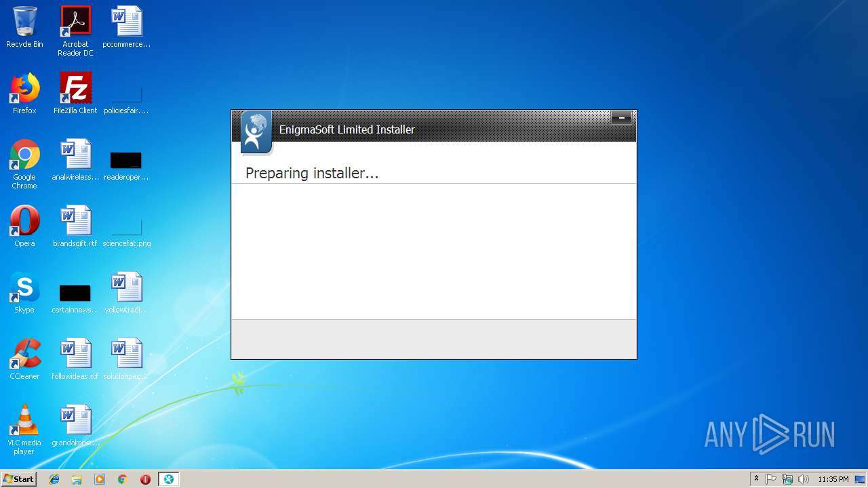Viewport: 868px width, 488px height.
Task: Click the EnigmaSoft Limited Installer title text
Action: tap(347, 129)
